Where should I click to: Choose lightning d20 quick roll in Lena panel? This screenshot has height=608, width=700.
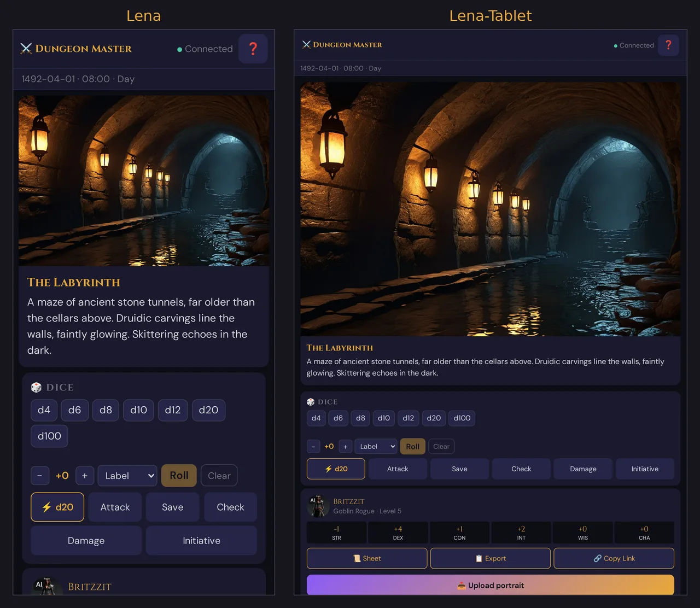coord(57,507)
